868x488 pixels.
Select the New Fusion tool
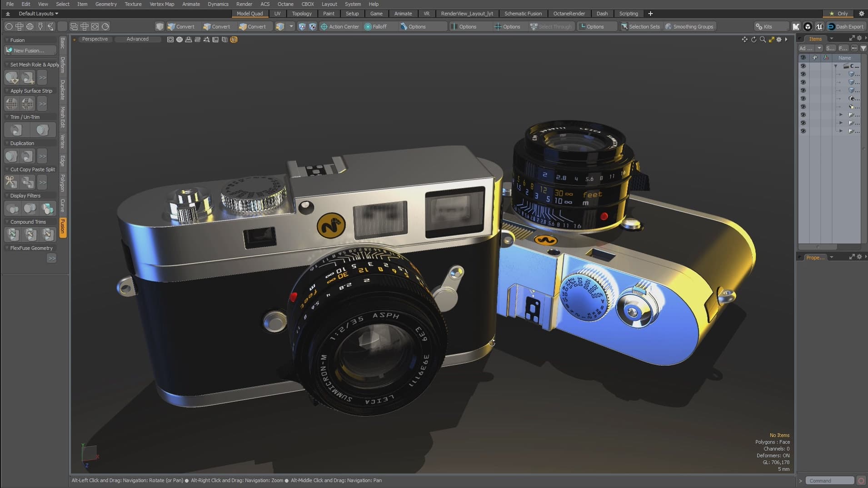(x=30, y=50)
